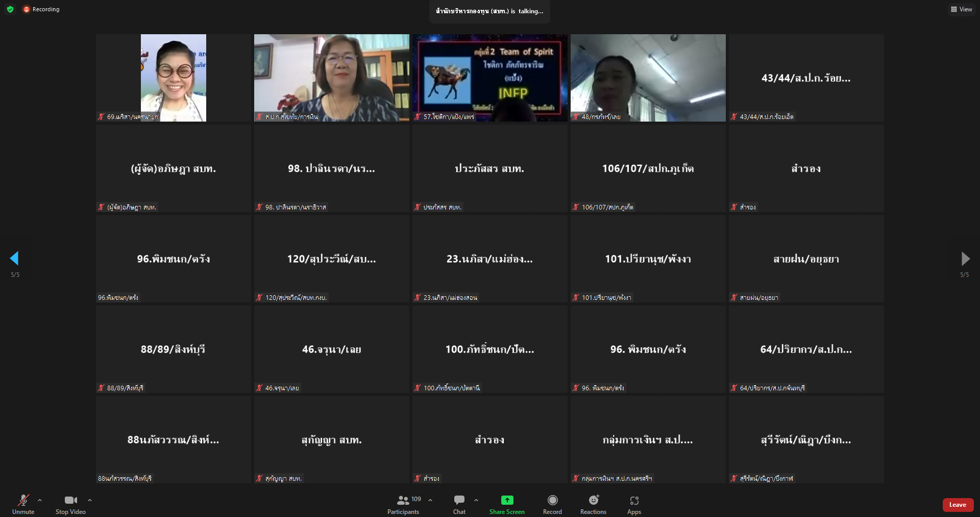The width and height of the screenshot is (980, 517).
Task: Click muted mic icon of 106/107/สปก.ภูเก็ต
Action: [576, 207]
